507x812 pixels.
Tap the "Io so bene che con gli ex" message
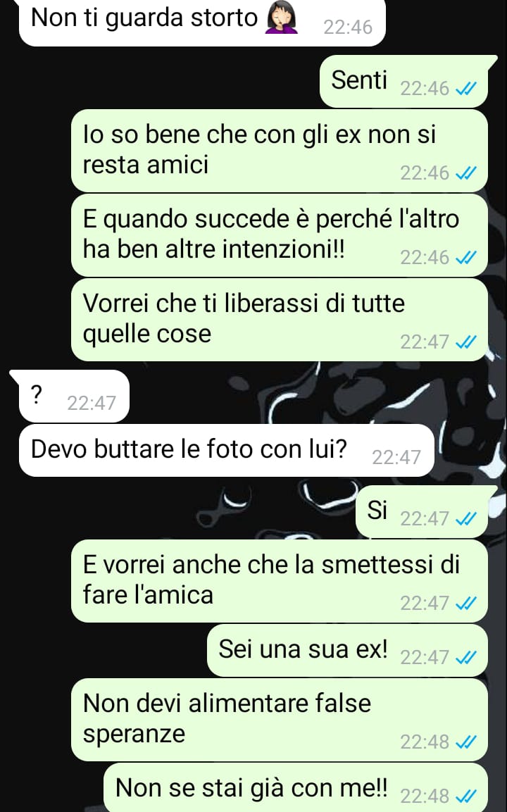(x=280, y=151)
